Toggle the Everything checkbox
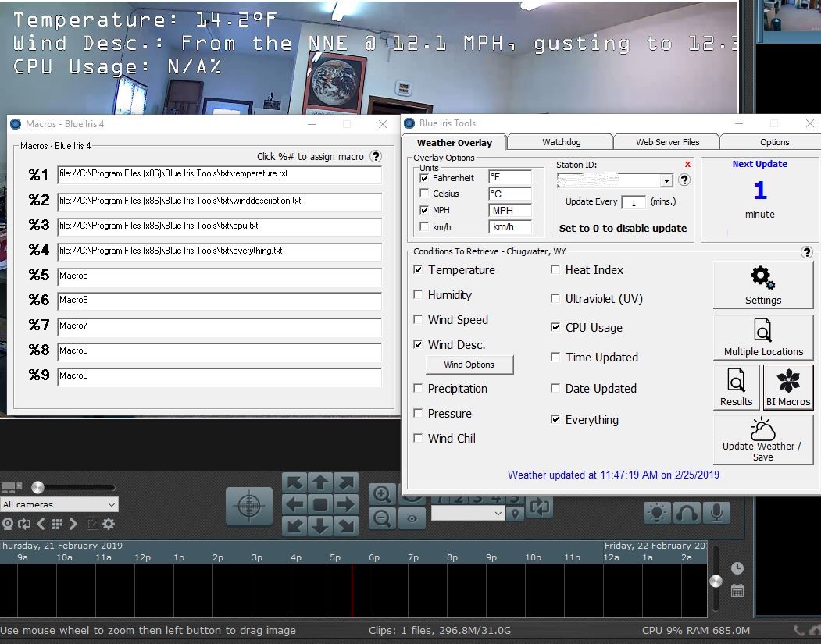This screenshot has height=644, width=821. (x=555, y=419)
